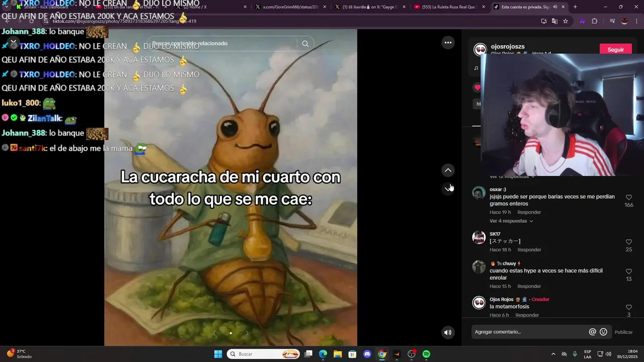Open the three-dots more options menu

(x=448, y=43)
